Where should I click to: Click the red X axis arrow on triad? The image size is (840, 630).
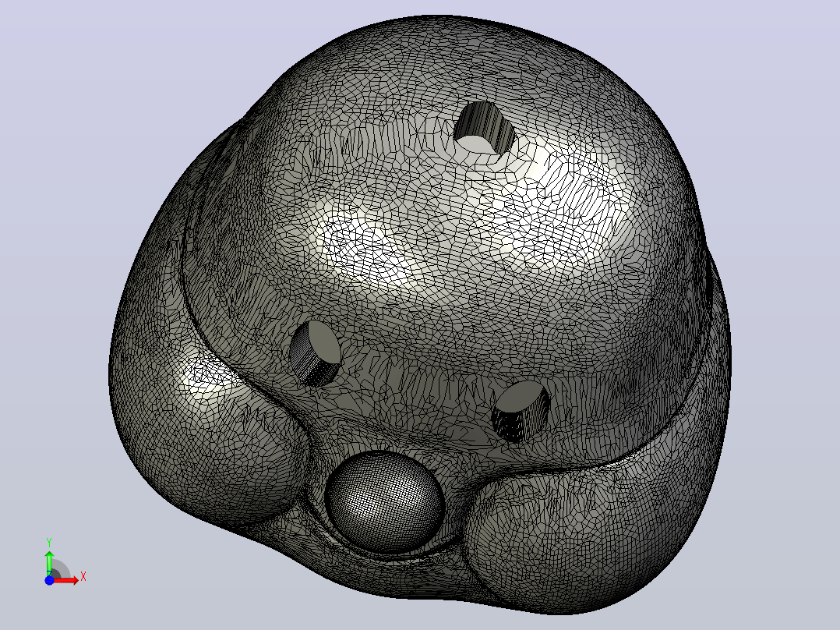click(66, 580)
